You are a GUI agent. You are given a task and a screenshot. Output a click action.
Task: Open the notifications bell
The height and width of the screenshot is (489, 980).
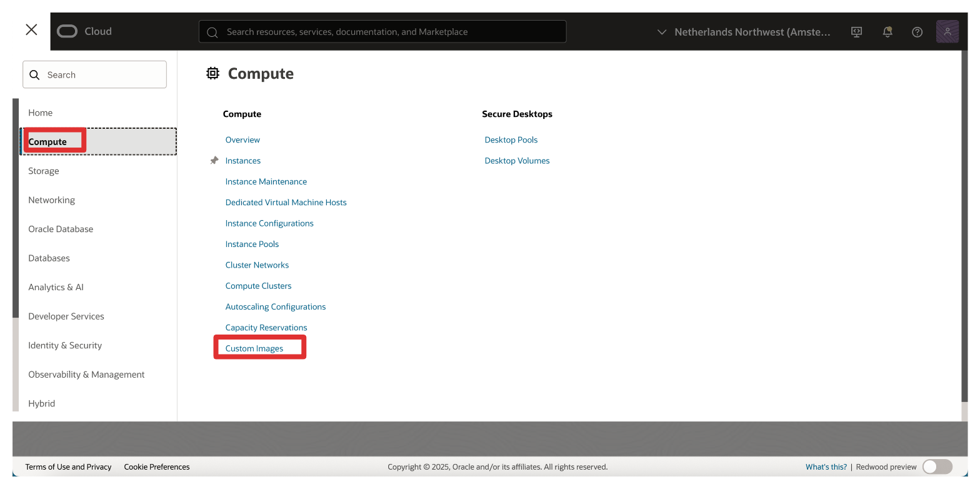click(887, 32)
